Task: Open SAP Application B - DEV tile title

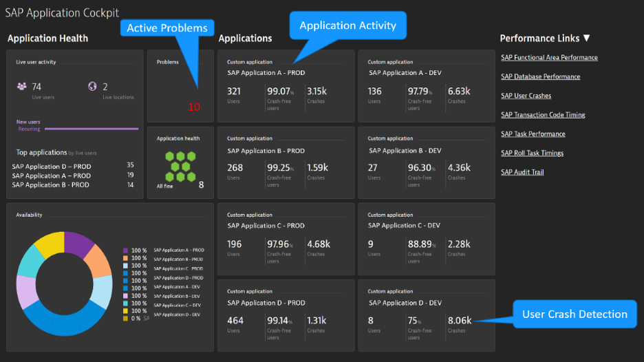Action: click(x=405, y=151)
